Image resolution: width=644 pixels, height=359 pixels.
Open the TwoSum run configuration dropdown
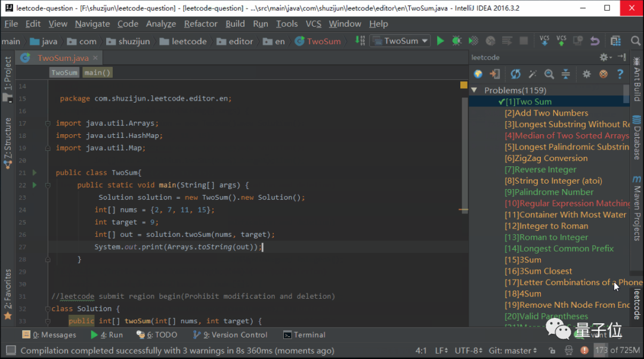[x=400, y=41]
